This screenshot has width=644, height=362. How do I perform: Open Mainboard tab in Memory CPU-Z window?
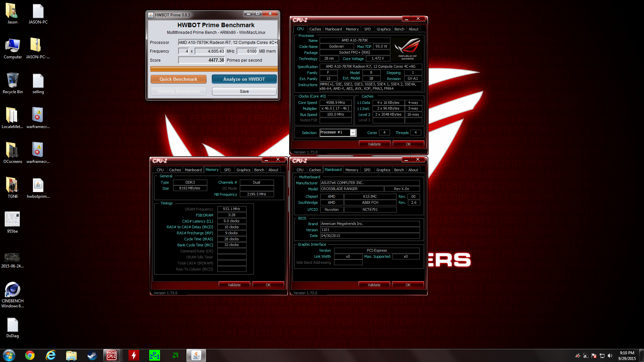pyautogui.click(x=193, y=170)
